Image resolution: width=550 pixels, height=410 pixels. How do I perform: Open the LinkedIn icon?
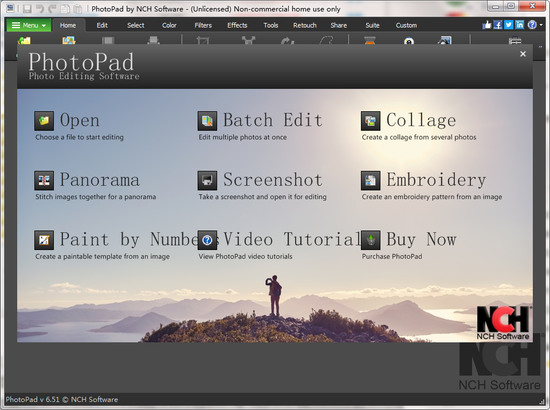(x=519, y=25)
